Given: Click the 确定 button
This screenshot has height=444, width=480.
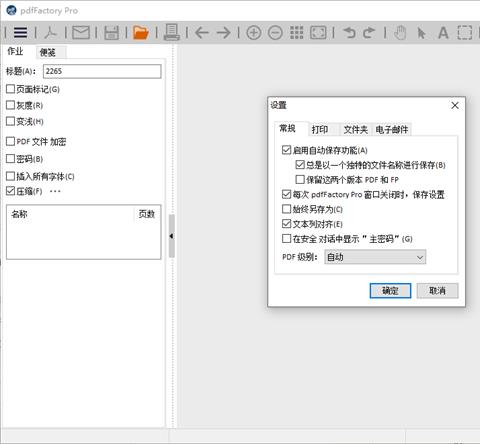Looking at the screenshot, I should (390, 291).
